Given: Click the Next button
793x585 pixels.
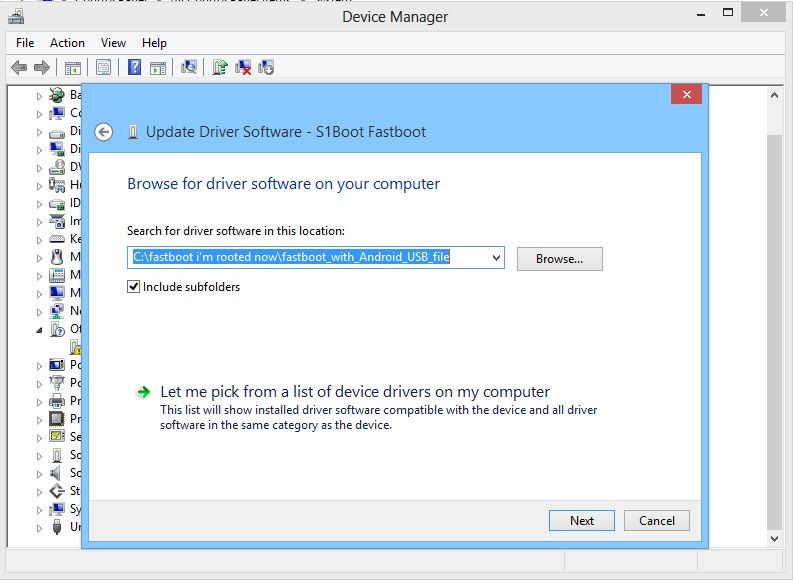Looking at the screenshot, I should [582, 520].
